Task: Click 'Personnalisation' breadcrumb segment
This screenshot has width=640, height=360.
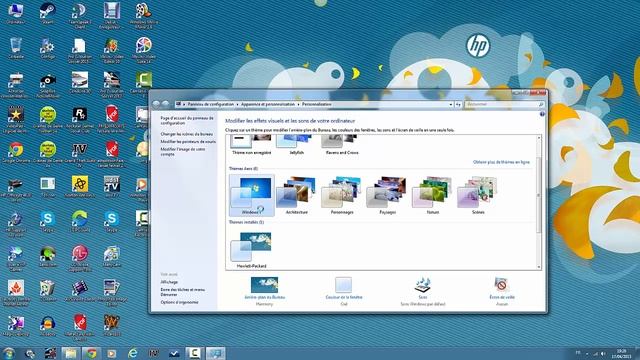Action: (x=317, y=104)
